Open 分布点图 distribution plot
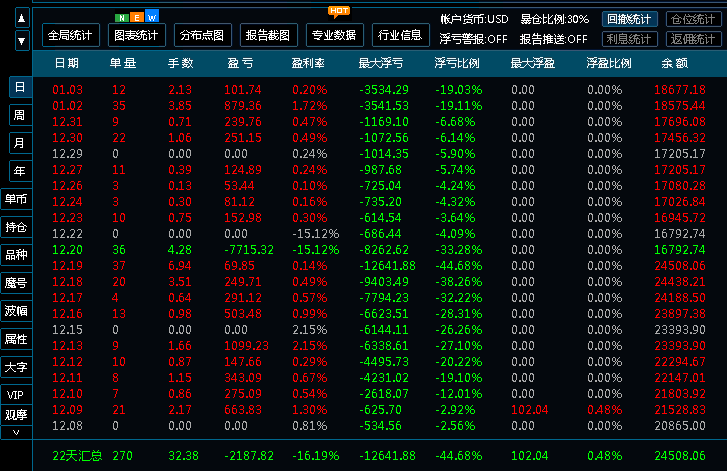Image resolution: width=727 pixels, height=471 pixels. pyautogui.click(x=203, y=35)
